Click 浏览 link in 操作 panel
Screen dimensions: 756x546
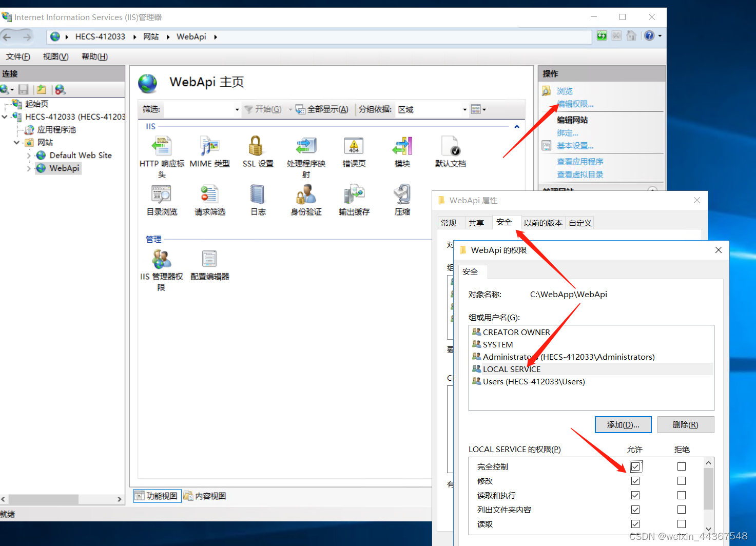(565, 91)
